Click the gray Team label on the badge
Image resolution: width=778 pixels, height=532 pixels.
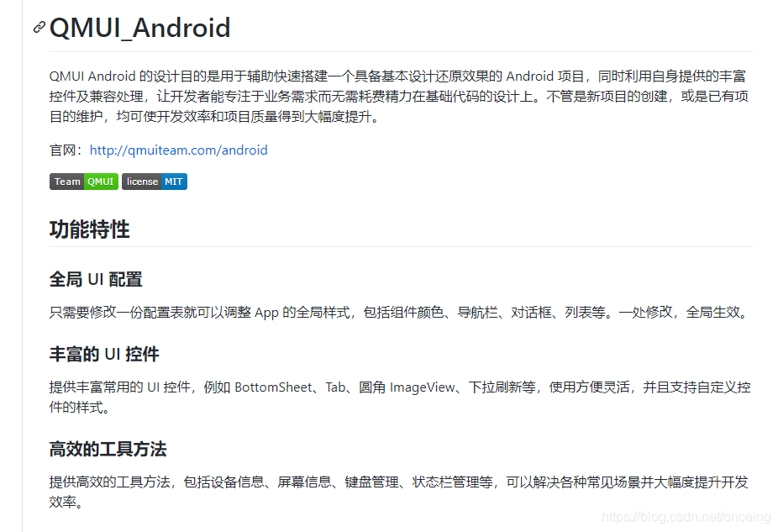pos(66,181)
